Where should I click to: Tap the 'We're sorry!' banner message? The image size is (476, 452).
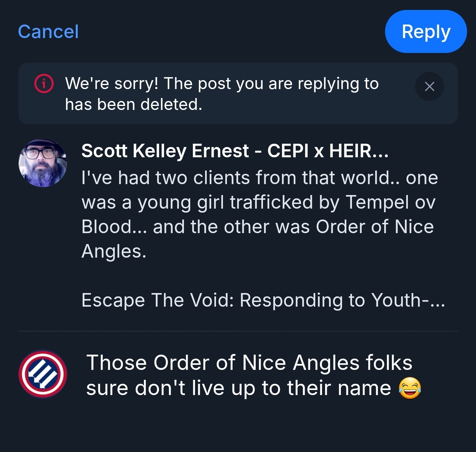coord(222,83)
